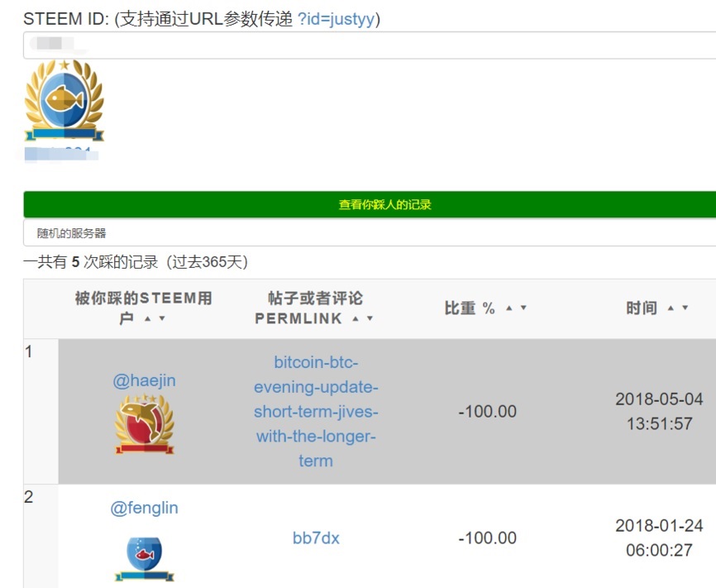The height and width of the screenshot is (588, 716).
Task: Select row number 2 cell
Action: point(41,536)
